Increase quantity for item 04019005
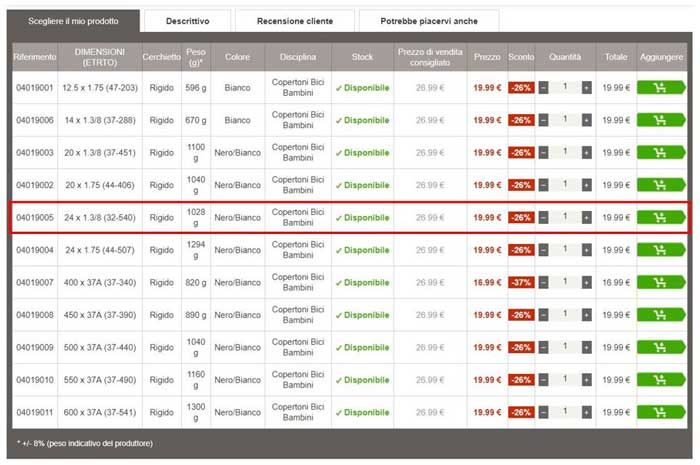700x465 pixels. click(586, 217)
